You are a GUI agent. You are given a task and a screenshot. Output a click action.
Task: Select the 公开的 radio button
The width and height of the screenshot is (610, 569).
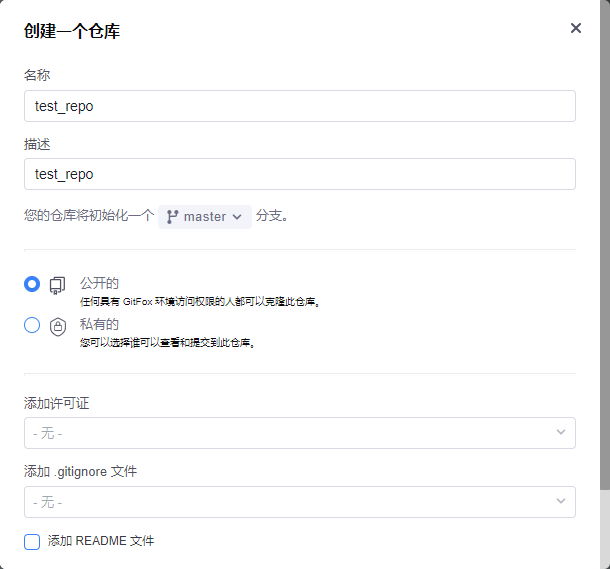pyautogui.click(x=32, y=284)
